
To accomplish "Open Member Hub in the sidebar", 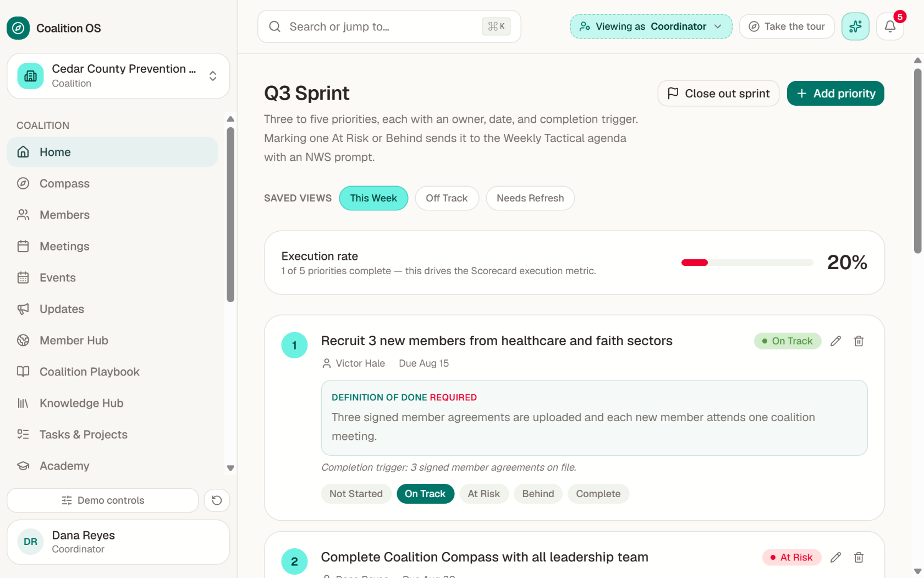I will 112,340.
